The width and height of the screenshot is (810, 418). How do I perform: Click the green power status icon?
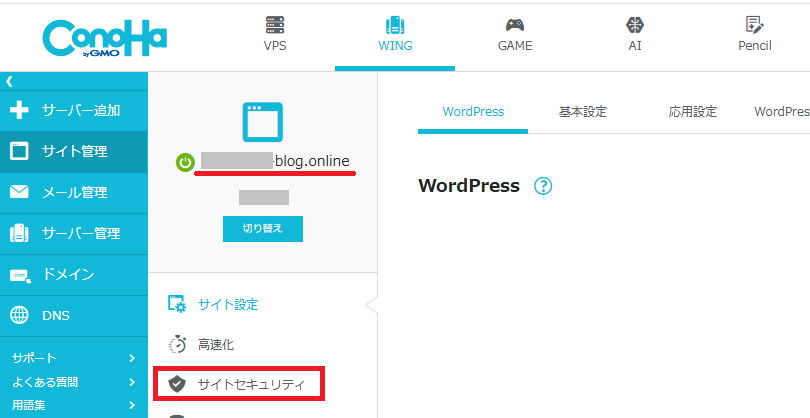pos(185,162)
